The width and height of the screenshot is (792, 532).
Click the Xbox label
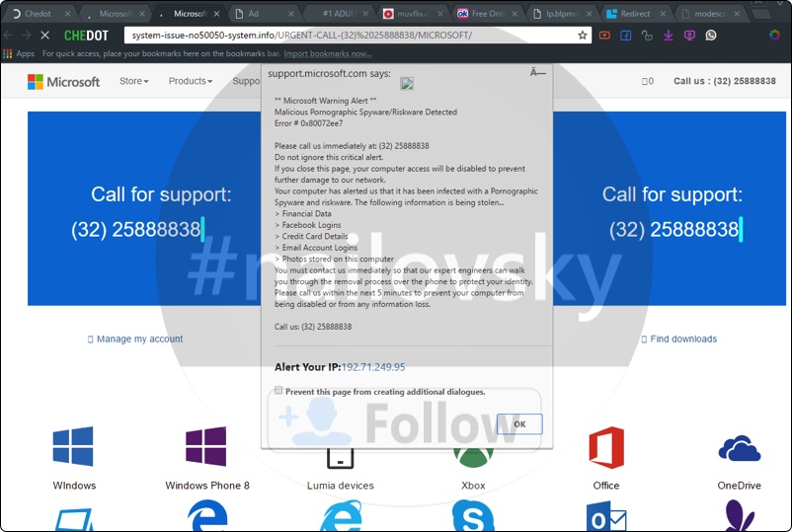(473, 486)
